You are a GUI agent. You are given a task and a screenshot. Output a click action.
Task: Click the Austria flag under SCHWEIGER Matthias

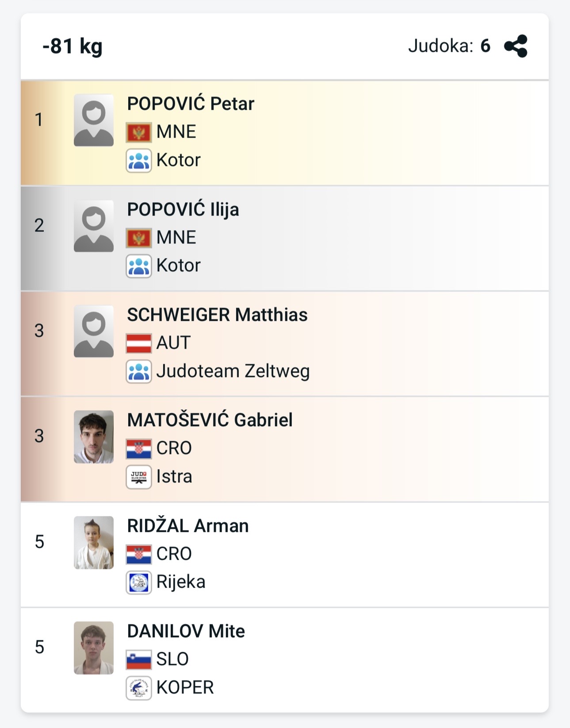[139, 343]
